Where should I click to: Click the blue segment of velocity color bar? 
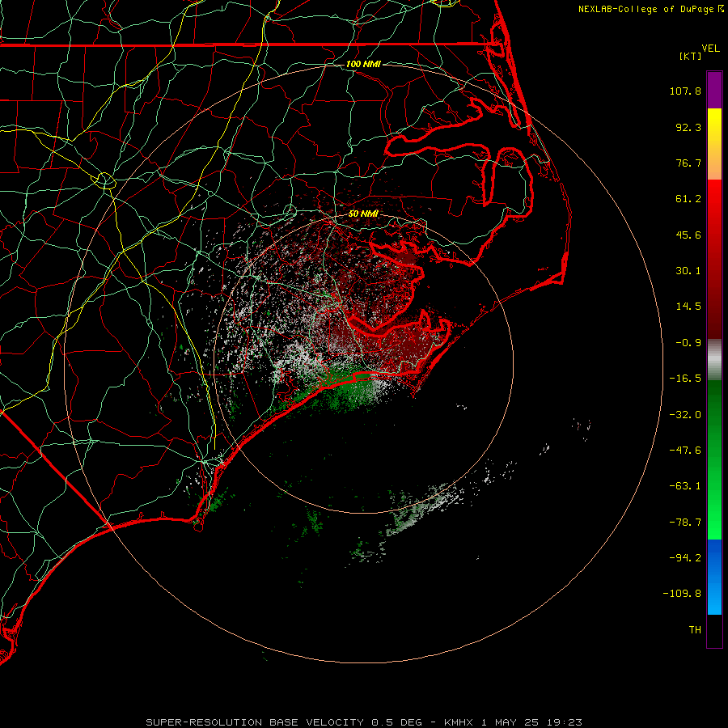[x=714, y=577]
